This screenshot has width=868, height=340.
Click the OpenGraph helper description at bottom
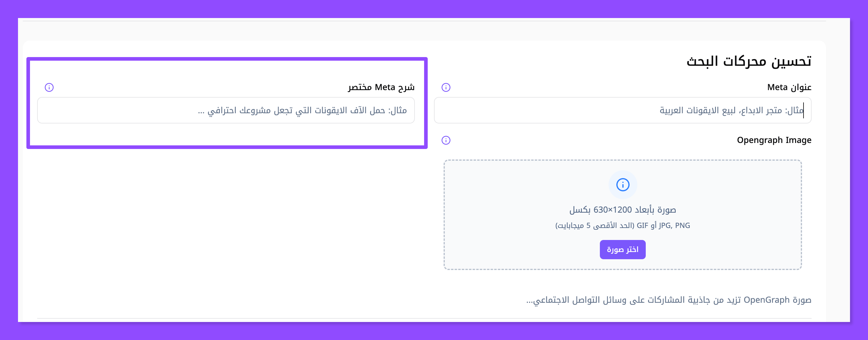[x=669, y=300]
